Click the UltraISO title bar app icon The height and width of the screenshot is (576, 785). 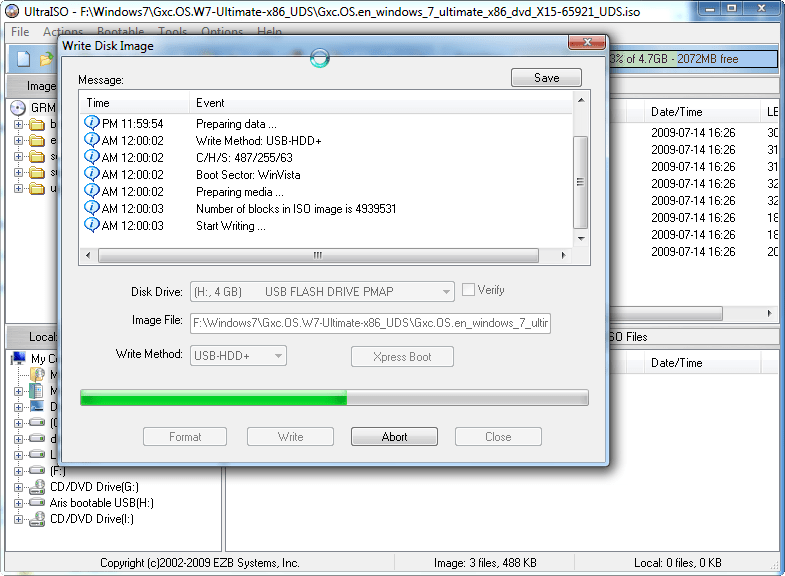point(12,11)
